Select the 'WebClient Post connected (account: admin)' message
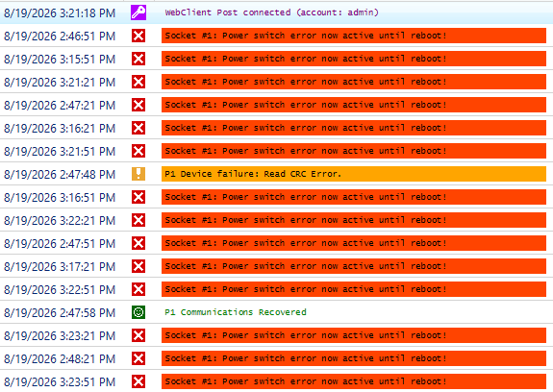This screenshot has height=392, width=553. (271, 12)
